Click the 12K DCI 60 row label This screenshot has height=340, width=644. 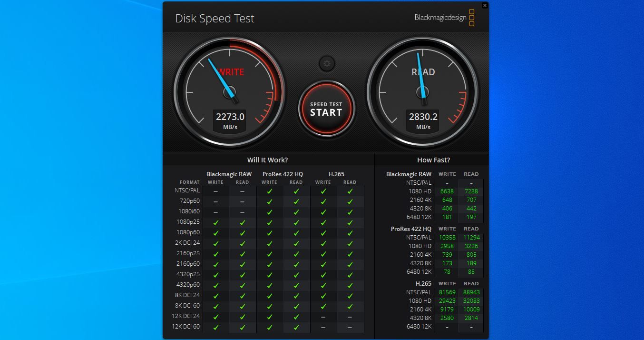(186, 327)
